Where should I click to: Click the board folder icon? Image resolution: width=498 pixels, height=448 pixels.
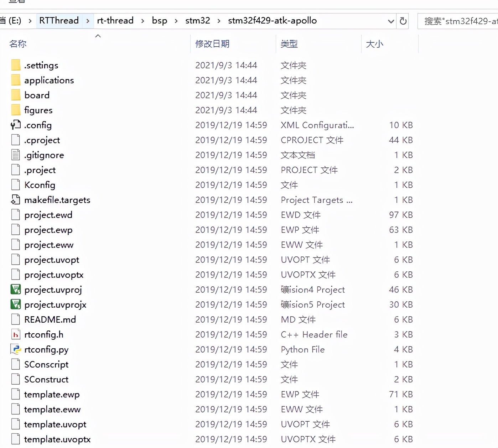pos(16,95)
